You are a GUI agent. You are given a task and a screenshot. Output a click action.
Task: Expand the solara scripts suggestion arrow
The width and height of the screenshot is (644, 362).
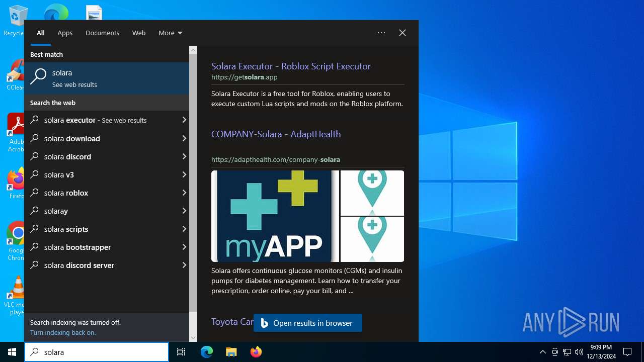pos(184,229)
